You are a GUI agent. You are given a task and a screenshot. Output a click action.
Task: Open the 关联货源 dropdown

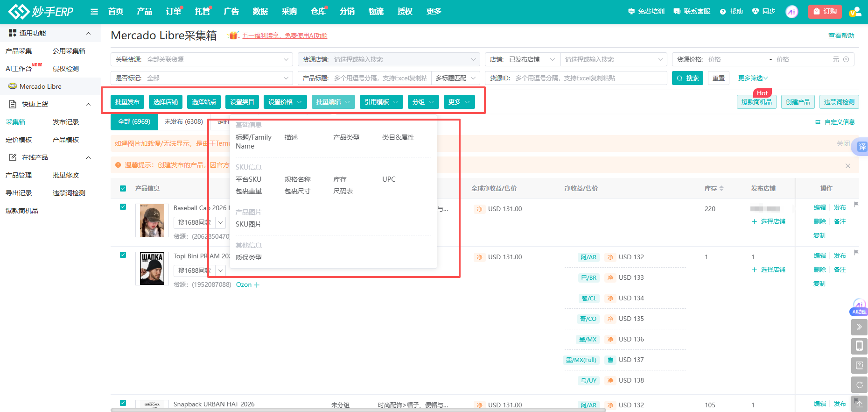202,59
